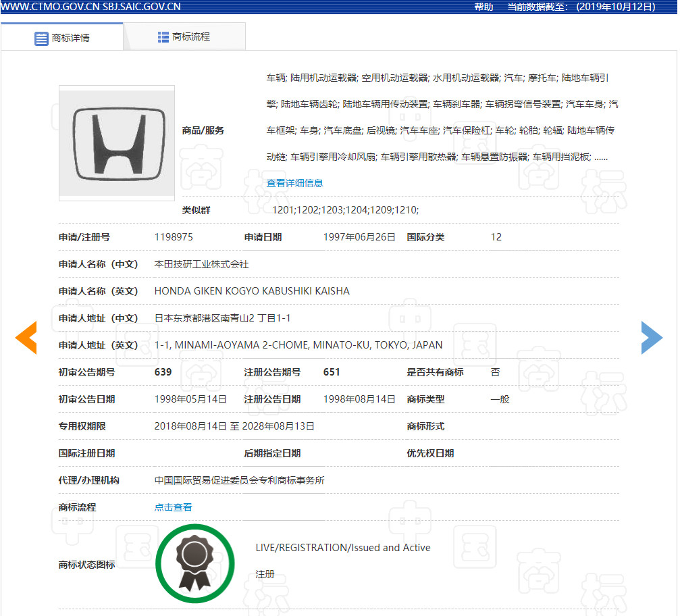Click the data cutoff date 2019年10月12日

[616, 7]
